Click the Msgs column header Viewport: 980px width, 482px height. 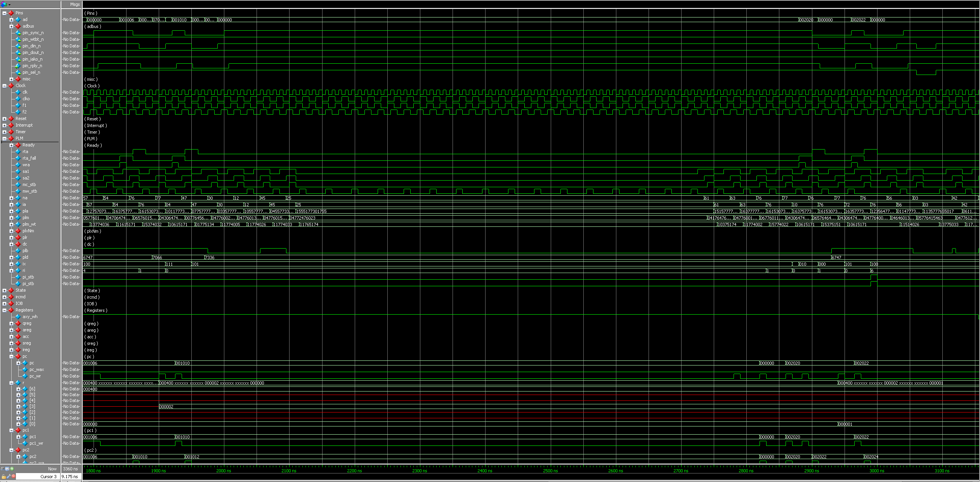point(75,4)
